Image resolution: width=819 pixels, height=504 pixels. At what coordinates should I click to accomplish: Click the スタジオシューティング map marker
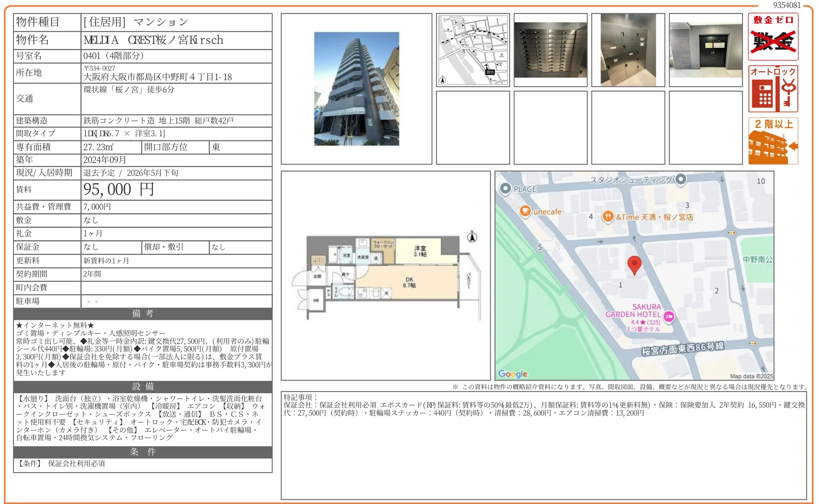coord(681,179)
